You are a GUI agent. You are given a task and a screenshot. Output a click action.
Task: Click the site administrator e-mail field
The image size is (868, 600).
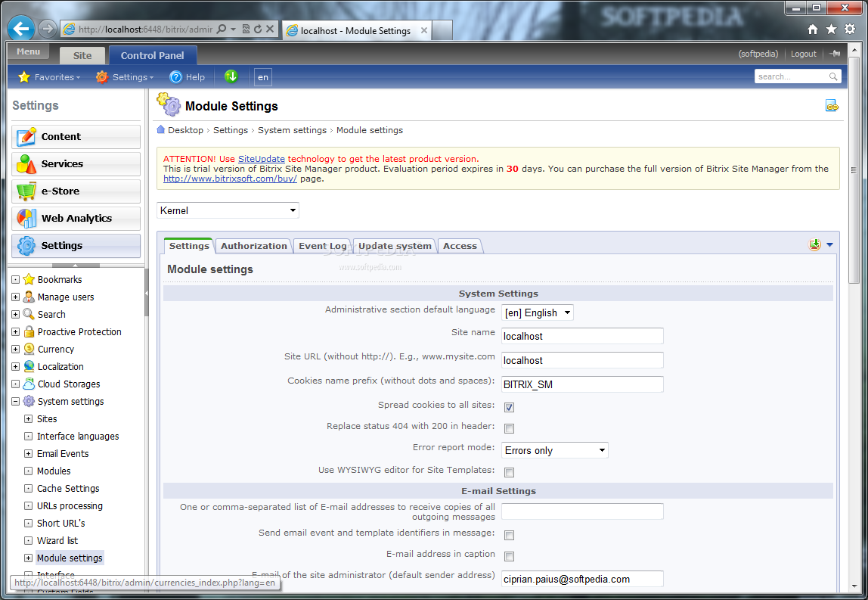click(582, 579)
